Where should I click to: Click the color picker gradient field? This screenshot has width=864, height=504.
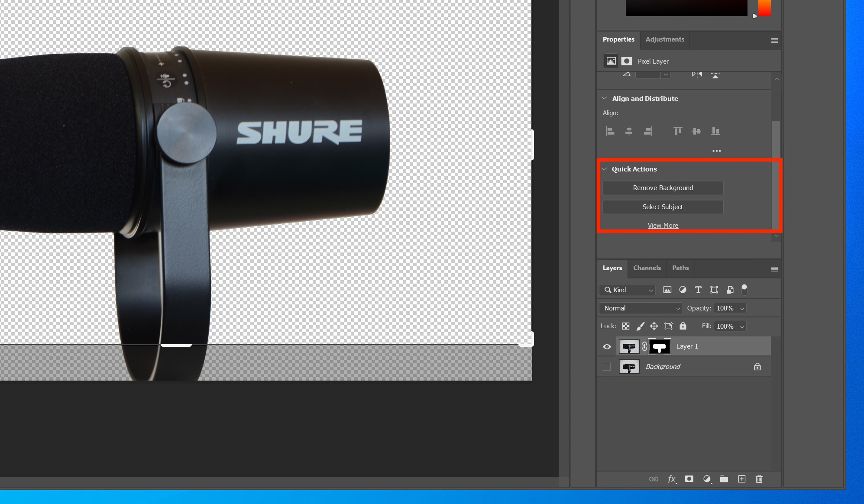tap(686, 8)
